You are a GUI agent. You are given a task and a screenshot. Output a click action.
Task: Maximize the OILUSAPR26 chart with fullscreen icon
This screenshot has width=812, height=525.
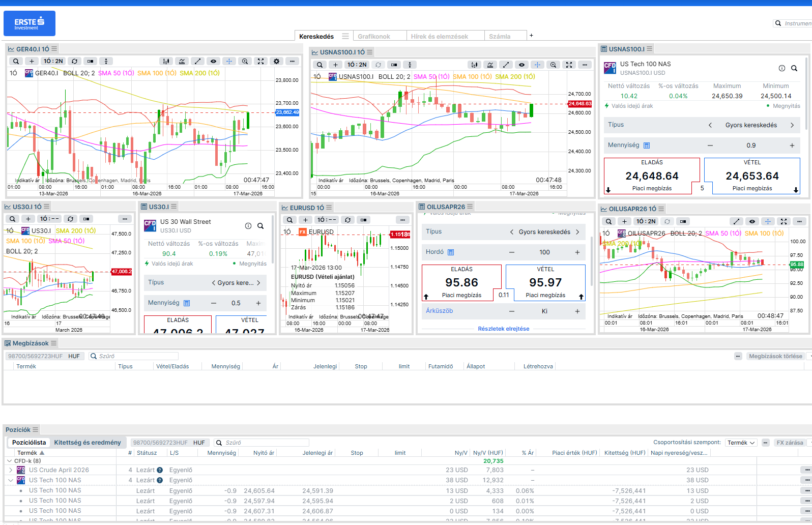pos(784,221)
